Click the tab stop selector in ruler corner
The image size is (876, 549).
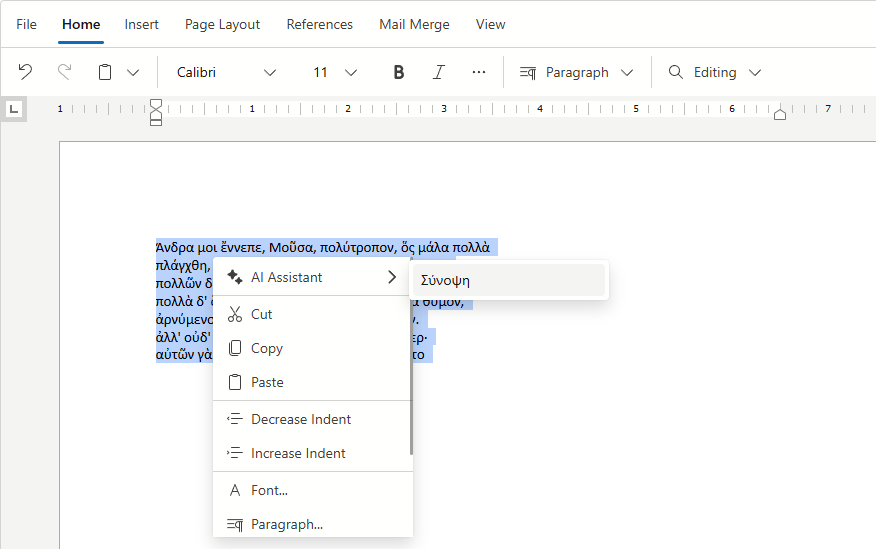pos(14,109)
